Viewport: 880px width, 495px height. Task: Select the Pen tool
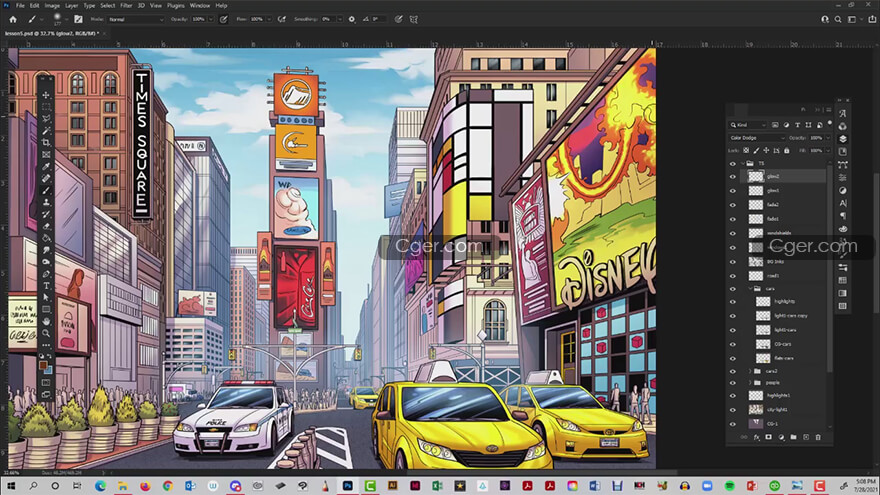46,274
